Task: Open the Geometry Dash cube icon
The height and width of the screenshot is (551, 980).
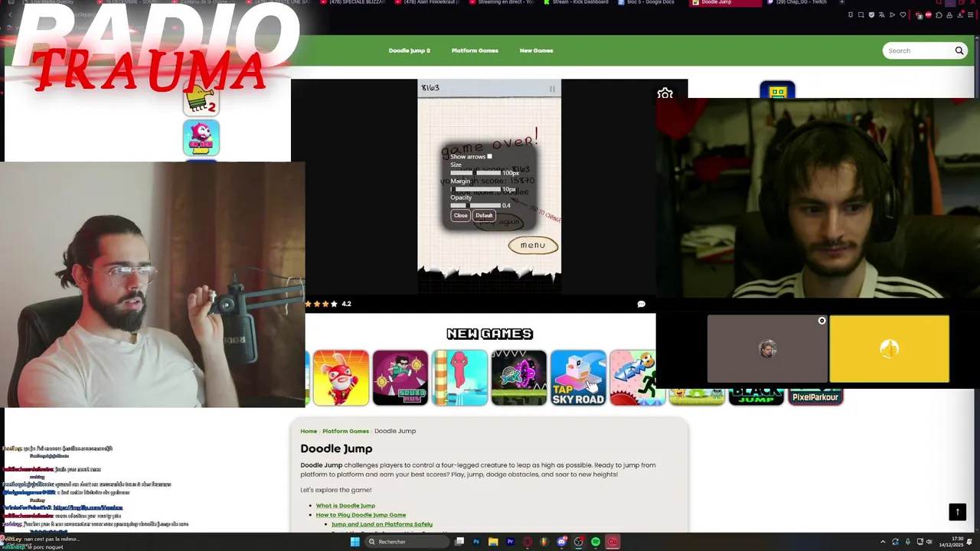Action: (777, 90)
